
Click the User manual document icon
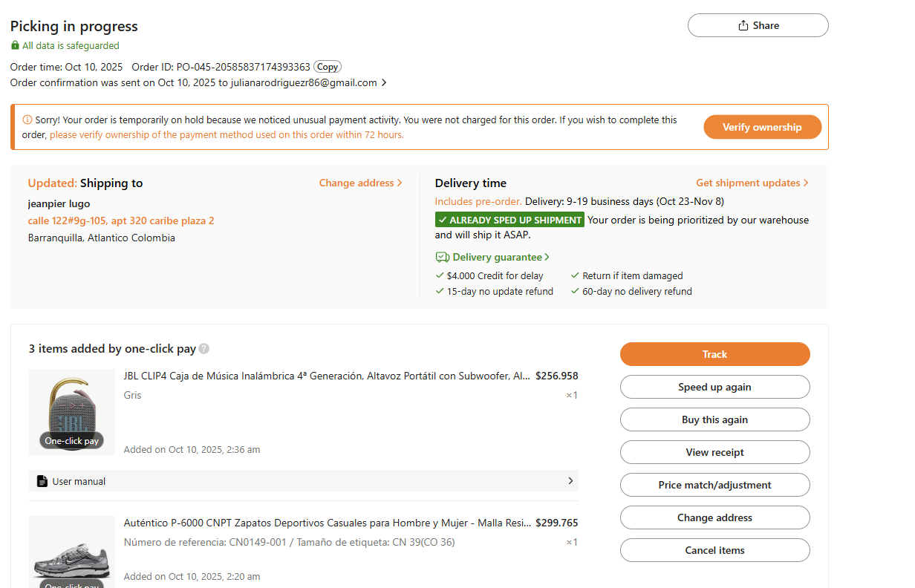point(42,481)
